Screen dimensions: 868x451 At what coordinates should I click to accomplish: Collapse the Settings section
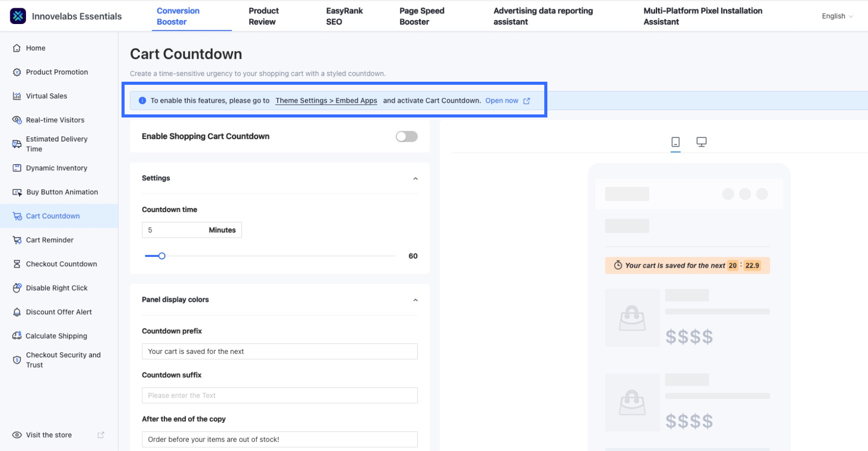pos(415,179)
